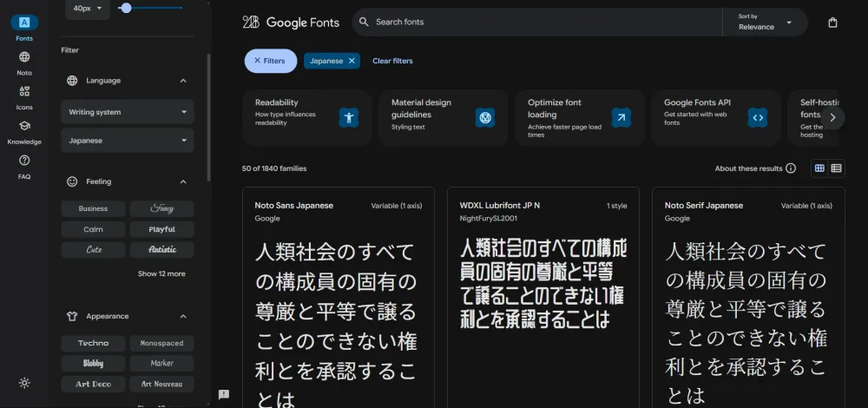Open the Fonts section icon in sidebar

pyautogui.click(x=24, y=23)
